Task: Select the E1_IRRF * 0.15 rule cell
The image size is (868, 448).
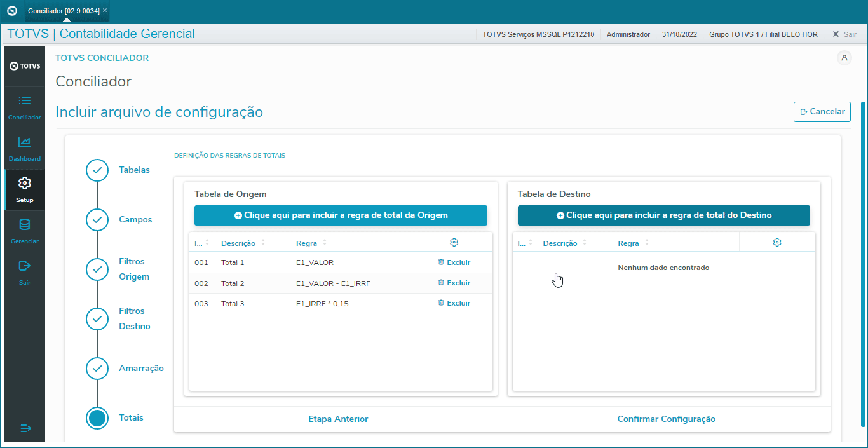Action: point(322,304)
